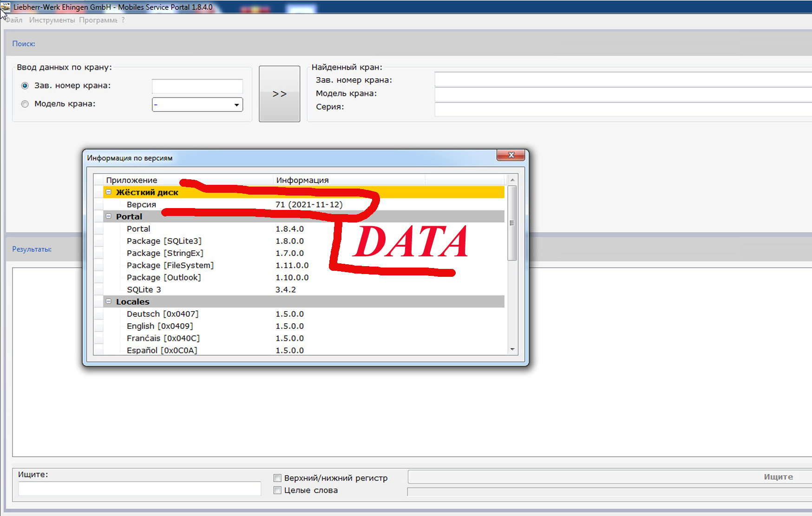Collapse the Portal tree group
This screenshot has height=516, width=812.
click(x=108, y=216)
